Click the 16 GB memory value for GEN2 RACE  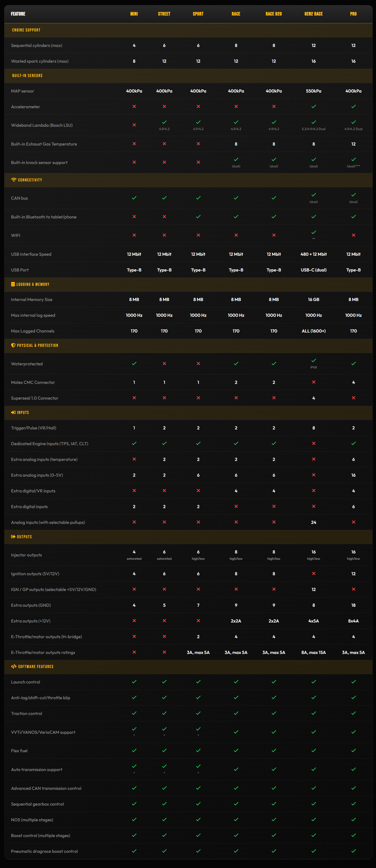[x=314, y=300]
